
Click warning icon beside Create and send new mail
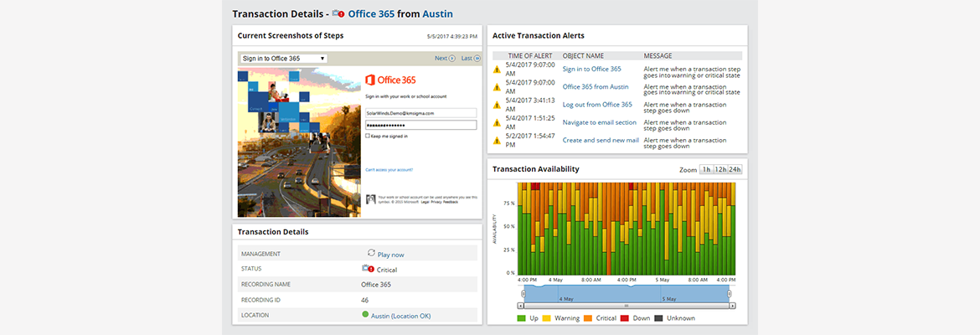(497, 140)
